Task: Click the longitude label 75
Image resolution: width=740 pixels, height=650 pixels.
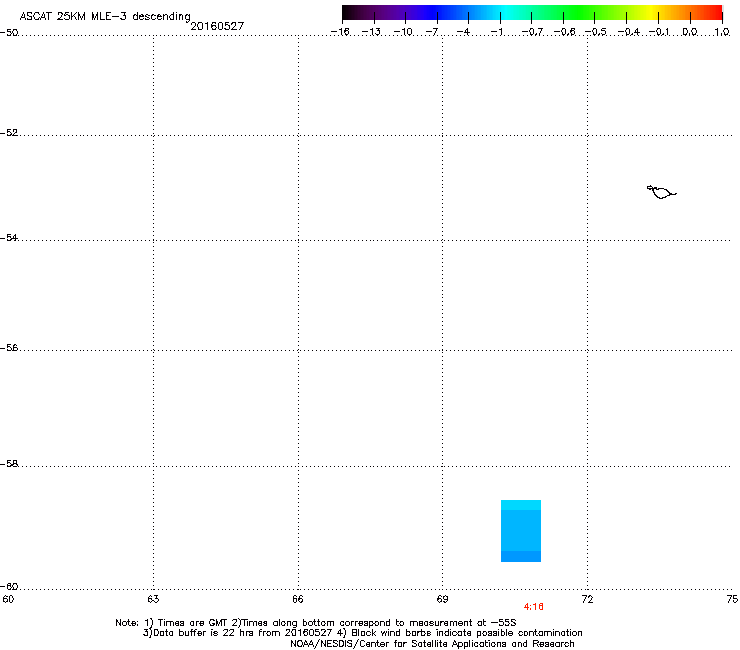Action: pos(732,599)
